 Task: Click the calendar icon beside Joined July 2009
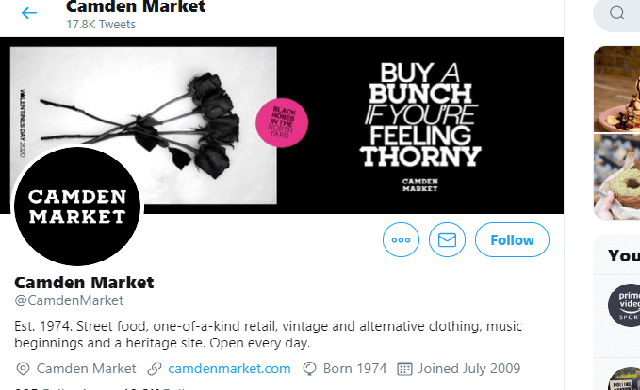pyautogui.click(x=404, y=369)
